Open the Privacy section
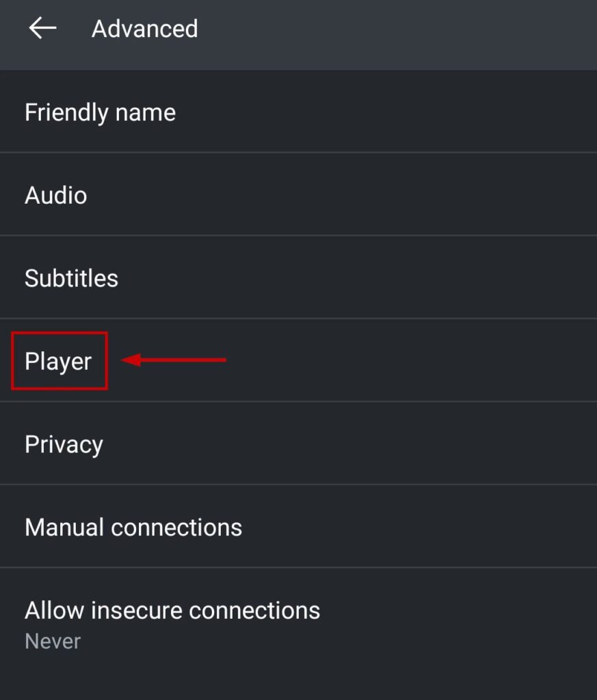The width and height of the screenshot is (597, 700). (64, 444)
